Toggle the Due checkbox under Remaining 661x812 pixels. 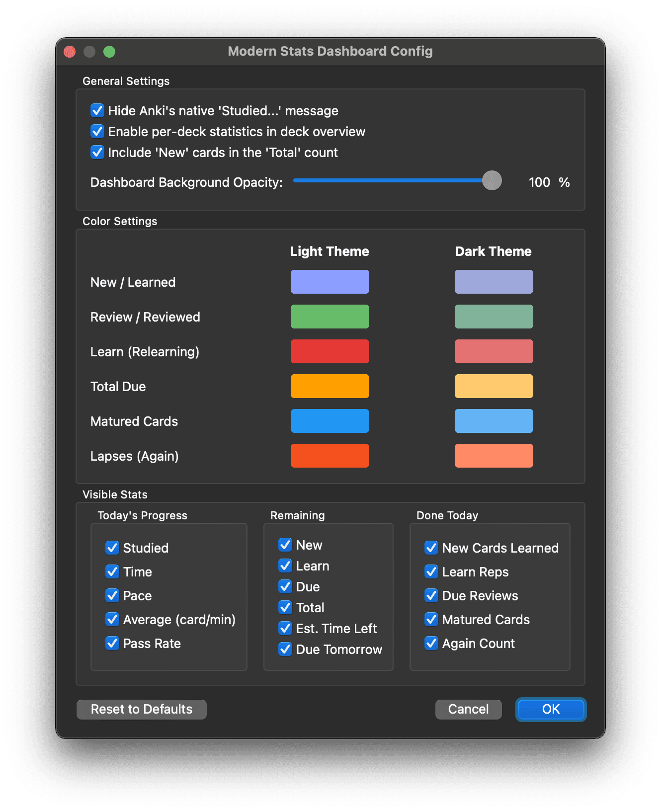(285, 586)
